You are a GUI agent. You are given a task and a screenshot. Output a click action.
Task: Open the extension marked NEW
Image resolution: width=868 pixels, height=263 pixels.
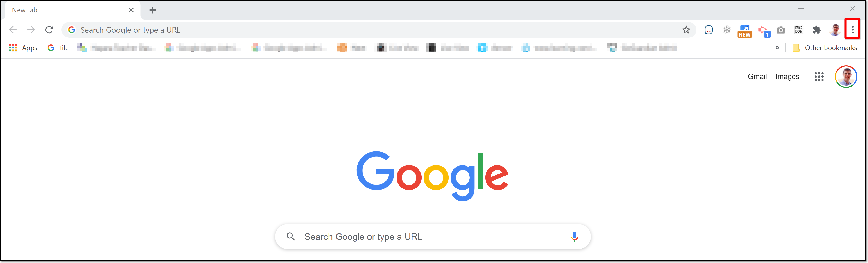coord(745,31)
